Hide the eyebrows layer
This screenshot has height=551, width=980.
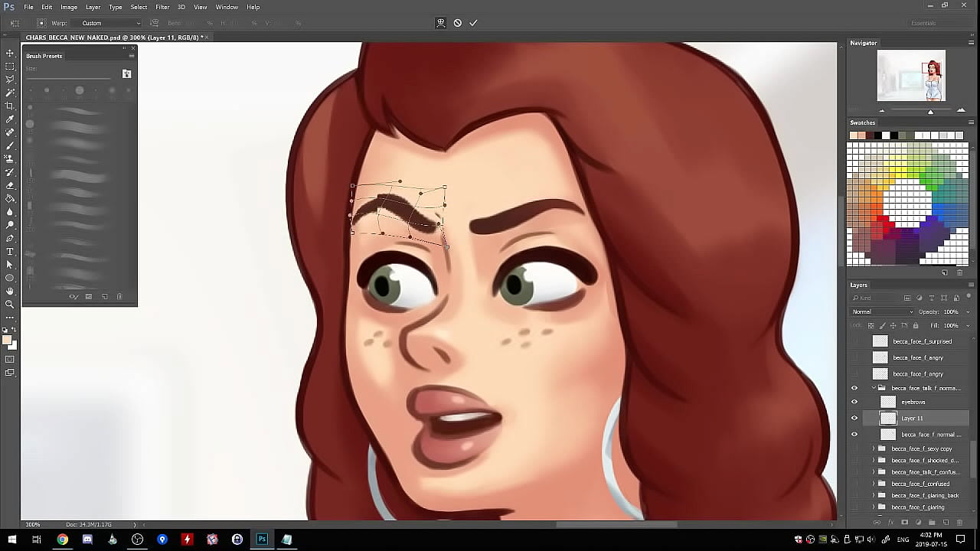(854, 402)
